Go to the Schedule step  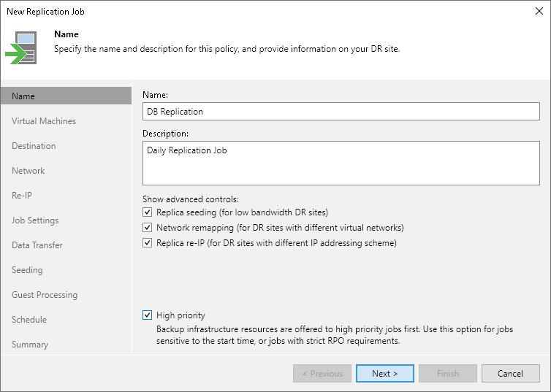tap(29, 320)
